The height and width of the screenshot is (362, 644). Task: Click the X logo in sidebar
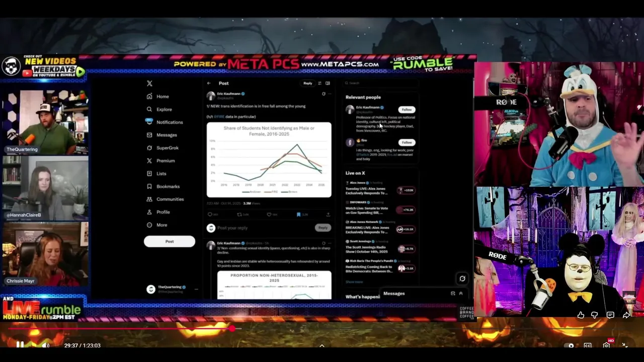[149, 83]
